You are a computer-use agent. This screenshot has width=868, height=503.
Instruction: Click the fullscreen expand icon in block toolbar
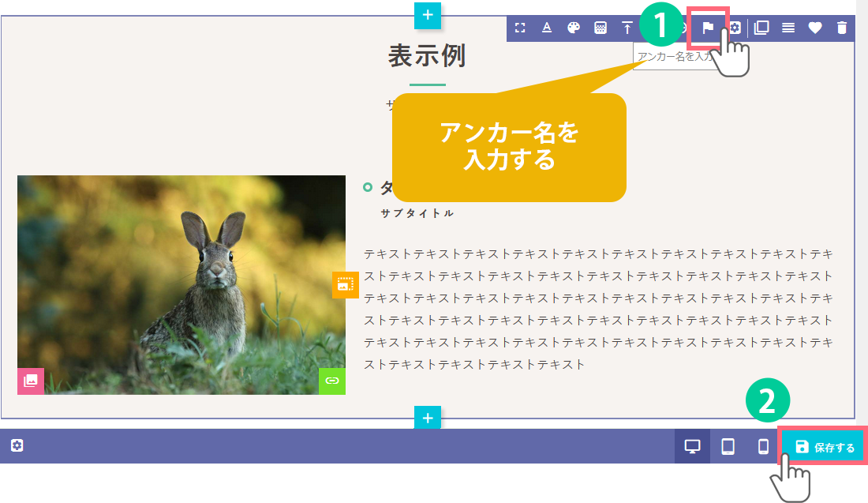coord(520,28)
